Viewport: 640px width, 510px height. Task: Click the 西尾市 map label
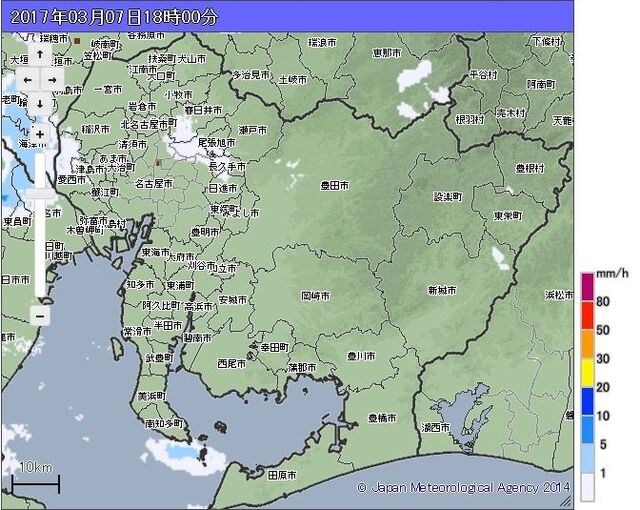(x=232, y=363)
